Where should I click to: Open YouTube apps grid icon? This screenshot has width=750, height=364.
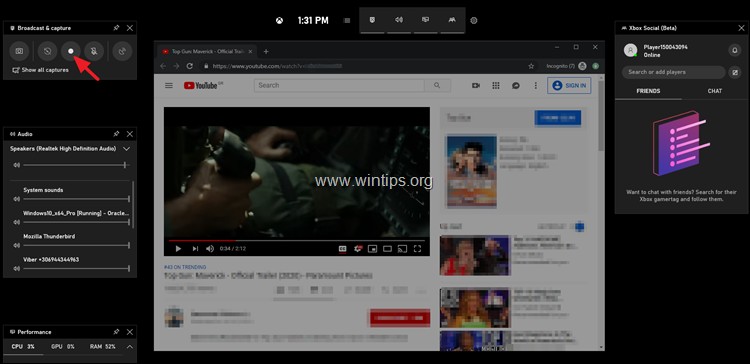496,85
